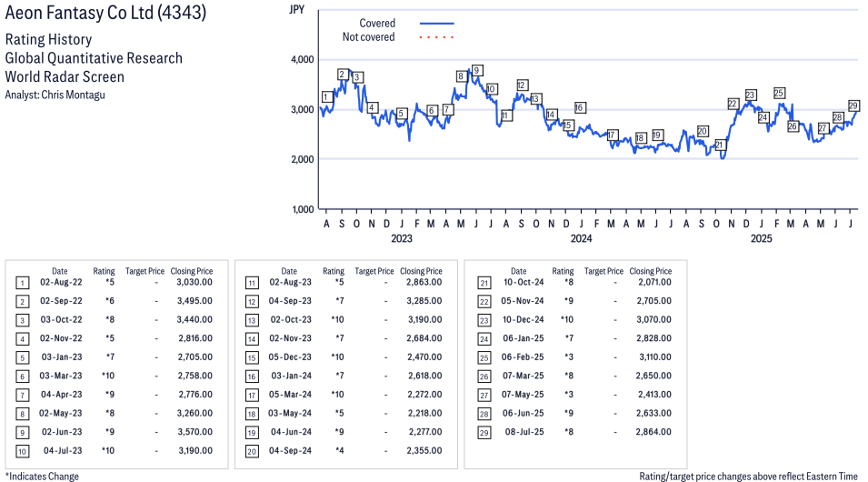
Task: Click the date 07-May-25
Action: coord(523,395)
